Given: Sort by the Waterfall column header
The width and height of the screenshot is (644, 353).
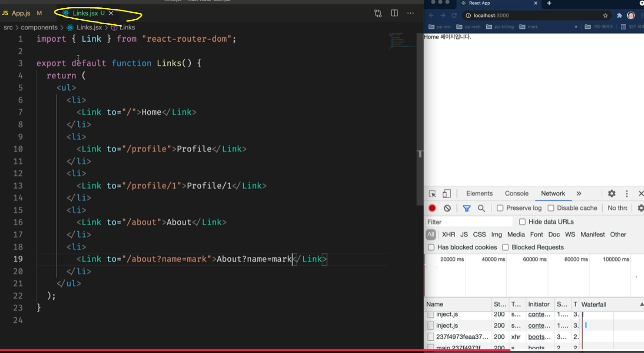Looking at the screenshot, I should tap(612, 304).
